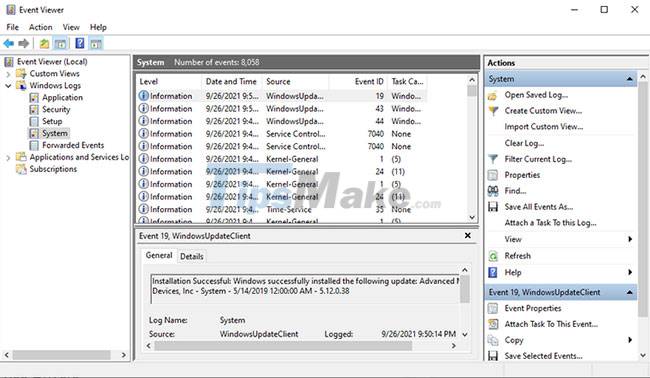Sort by the Event ID column header
The image size is (650, 378).
point(358,82)
